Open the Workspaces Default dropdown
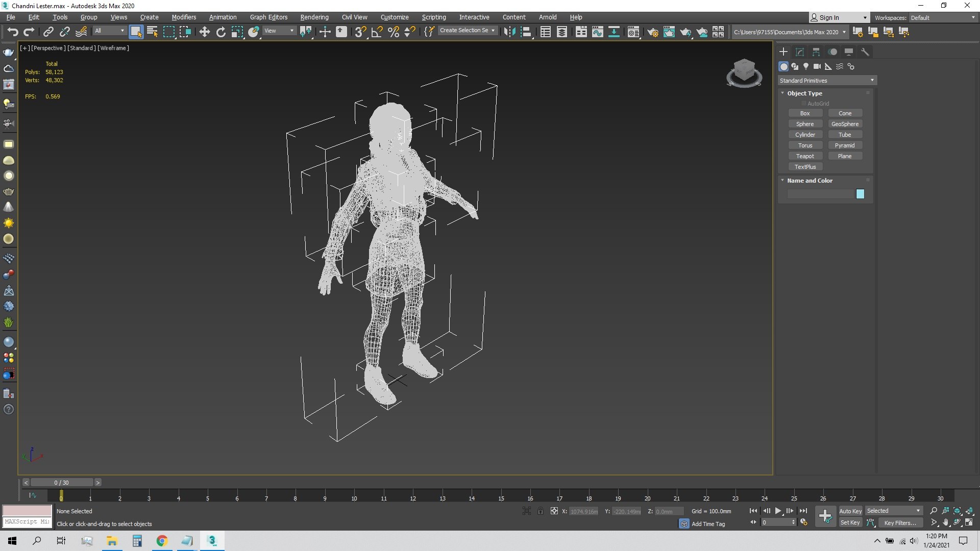The width and height of the screenshot is (980, 551). [943, 18]
